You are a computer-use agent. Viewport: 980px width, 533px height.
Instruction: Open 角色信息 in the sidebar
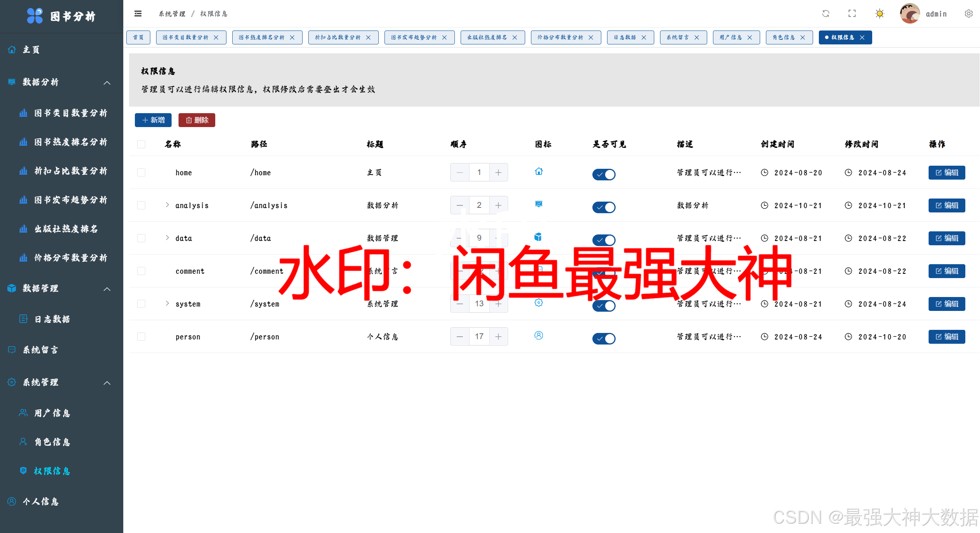pyautogui.click(x=52, y=442)
